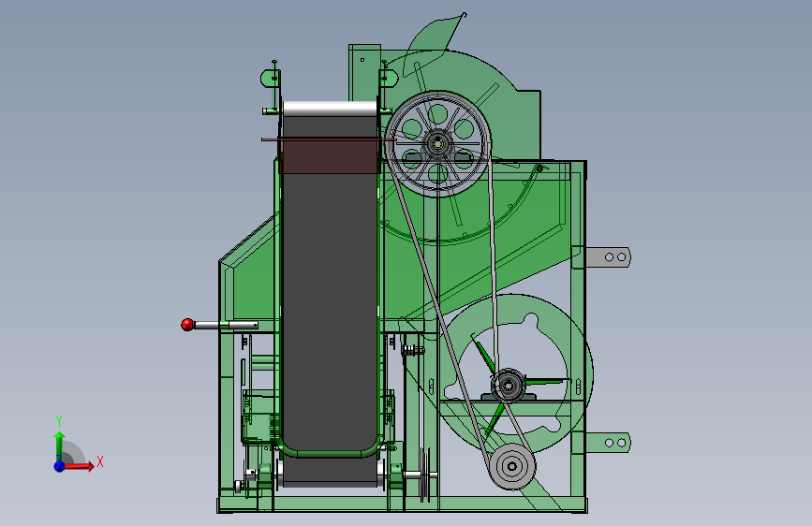Select the maroon band on the conveyor
Viewport: 812px width, 526px height.
point(330,155)
